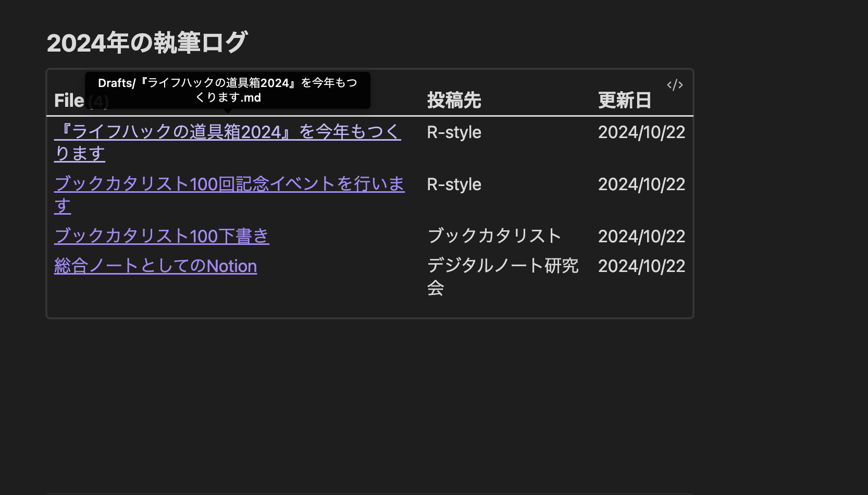Image resolution: width=868 pixels, height=495 pixels.
Task: Open the ブックカタリスト100回記念イベントを行います note
Action: click(x=229, y=184)
